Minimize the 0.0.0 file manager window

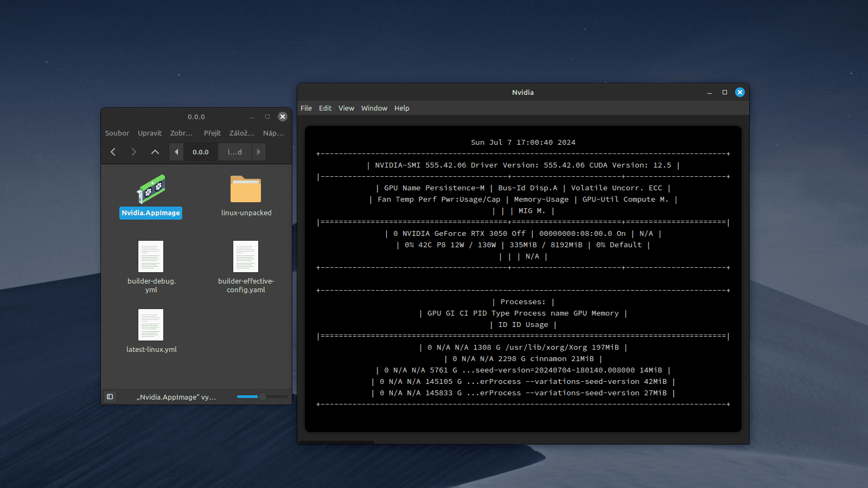point(252,117)
